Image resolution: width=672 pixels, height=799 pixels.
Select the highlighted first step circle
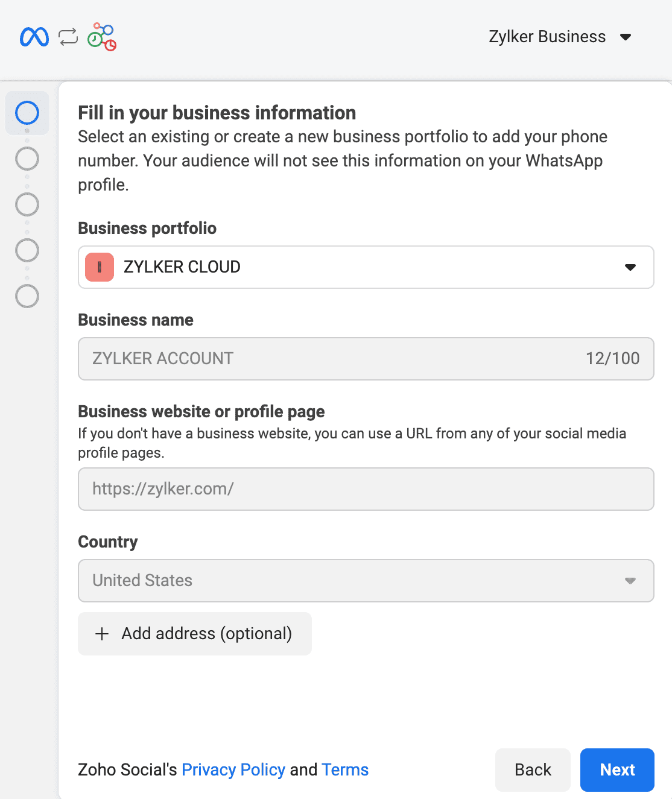click(x=27, y=113)
